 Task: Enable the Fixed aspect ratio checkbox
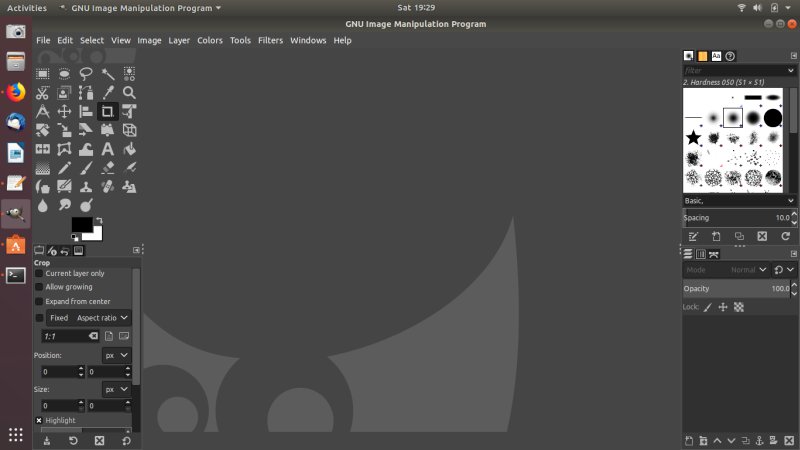tap(39, 318)
